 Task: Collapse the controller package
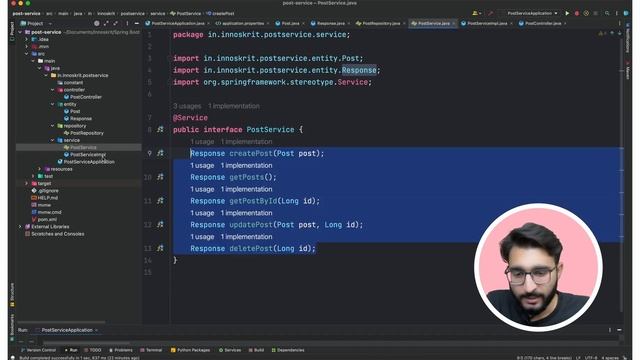[x=53, y=90]
